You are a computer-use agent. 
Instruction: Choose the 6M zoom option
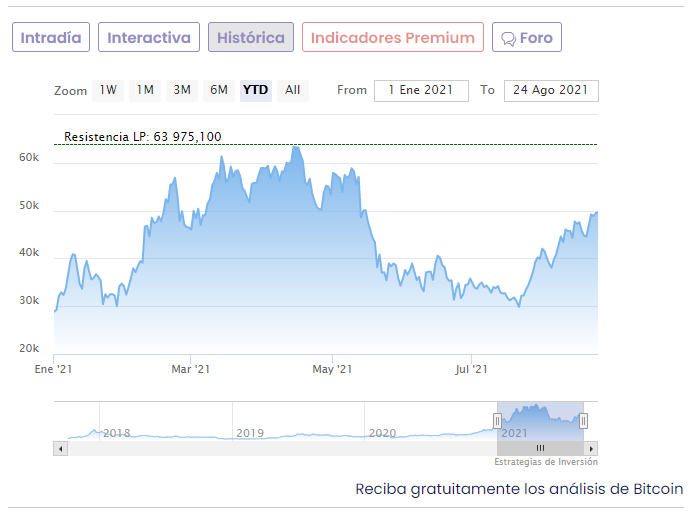(219, 90)
